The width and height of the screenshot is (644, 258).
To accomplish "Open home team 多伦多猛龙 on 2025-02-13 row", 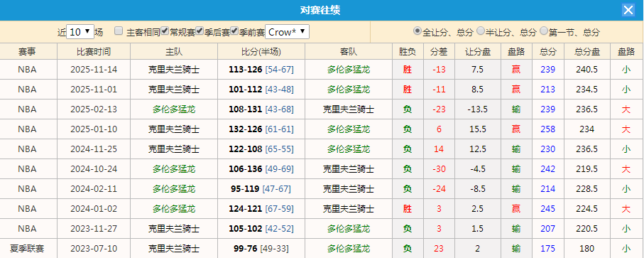I will point(174,109).
